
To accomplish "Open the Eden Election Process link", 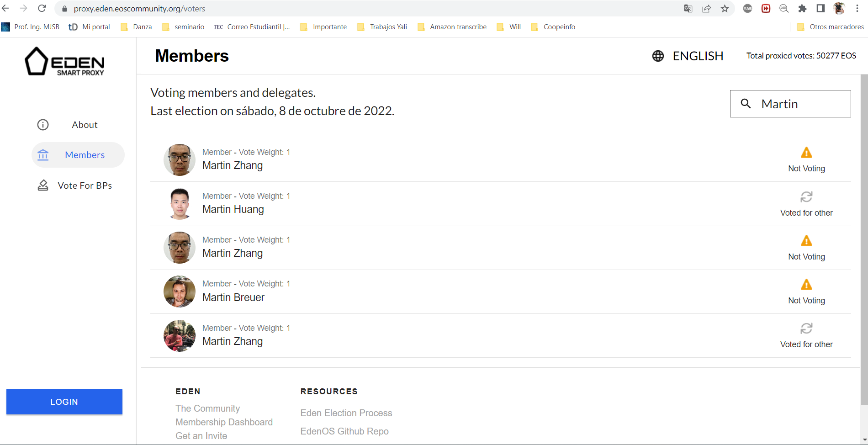I will 346,413.
